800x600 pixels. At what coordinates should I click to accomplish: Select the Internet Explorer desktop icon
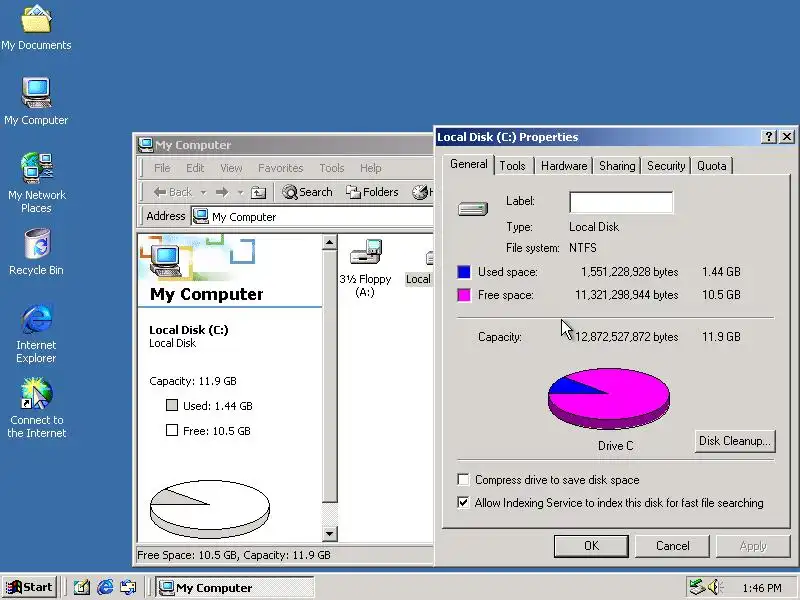[x=36, y=334]
